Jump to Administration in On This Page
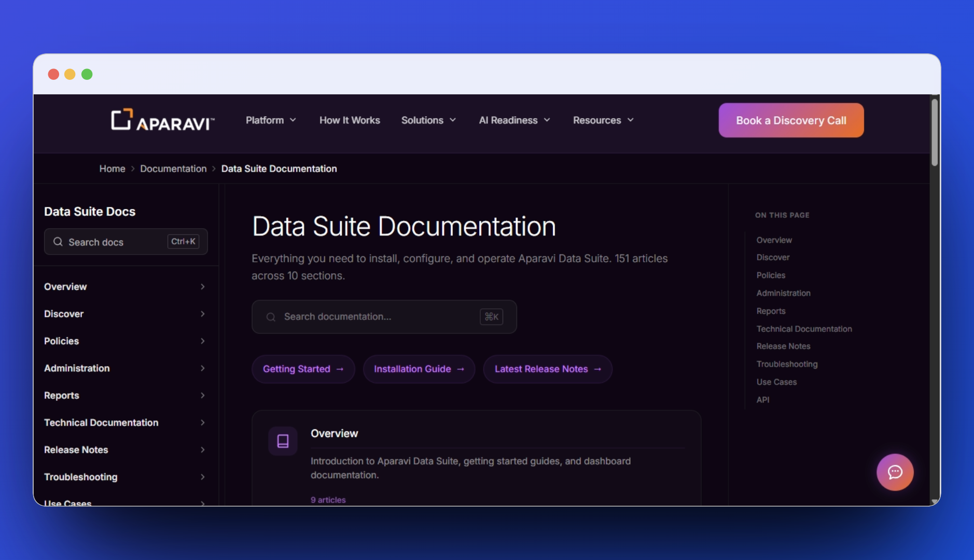974x560 pixels. point(783,293)
